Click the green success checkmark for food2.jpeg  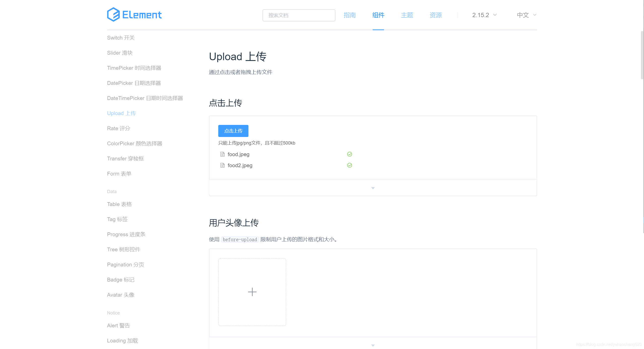350,165
